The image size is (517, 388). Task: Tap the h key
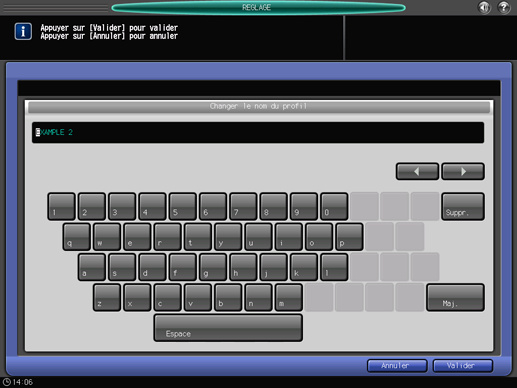243,267
